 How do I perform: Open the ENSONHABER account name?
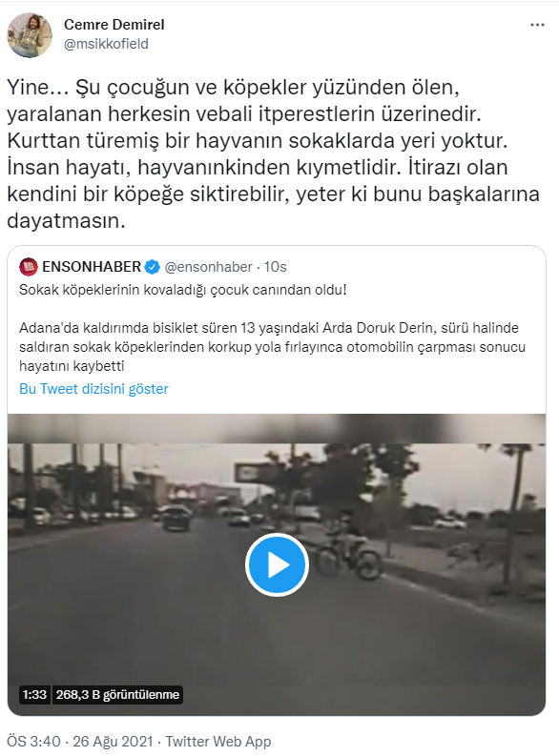pyautogui.click(x=92, y=267)
